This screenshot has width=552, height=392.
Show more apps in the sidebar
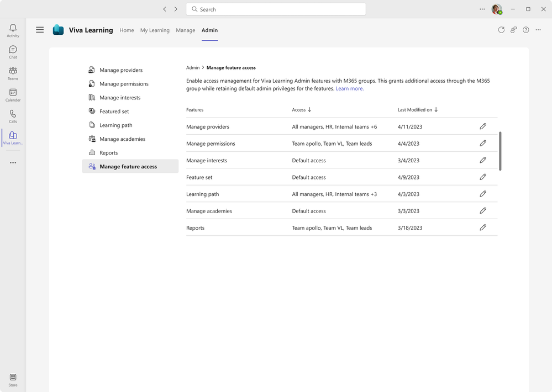(13, 162)
